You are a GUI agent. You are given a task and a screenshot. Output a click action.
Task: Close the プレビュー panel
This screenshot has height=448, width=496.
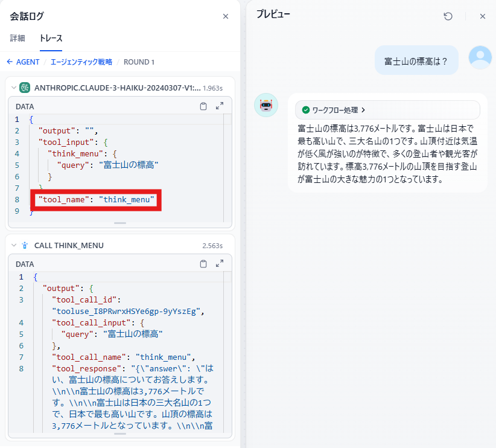click(x=482, y=16)
